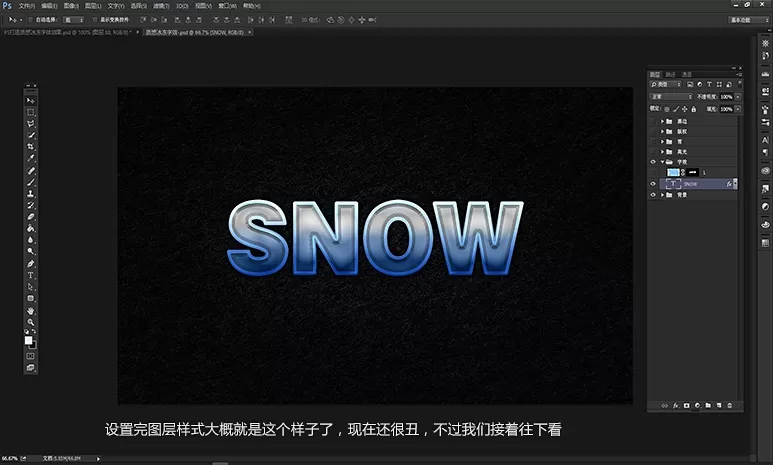Screen dimensions: 773x465
Task: Toggle lock position icon in Layers
Action: click(x=685, y=109)
